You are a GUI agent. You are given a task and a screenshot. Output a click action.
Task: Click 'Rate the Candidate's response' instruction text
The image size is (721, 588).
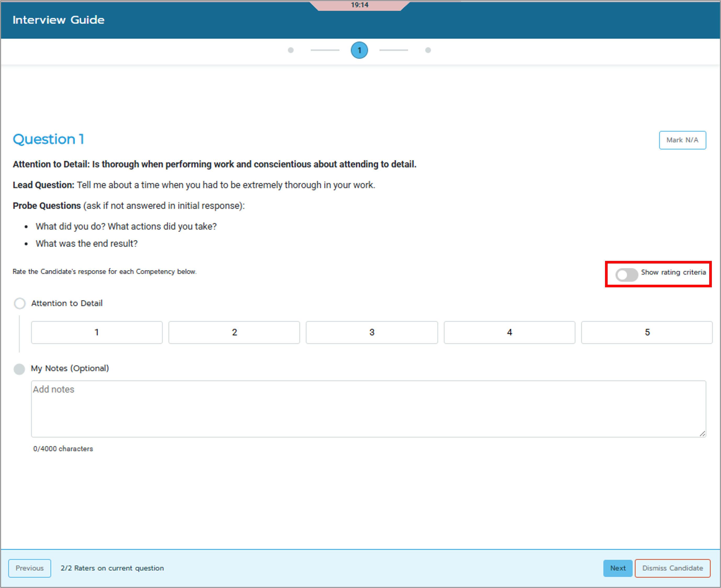[104, 271]
